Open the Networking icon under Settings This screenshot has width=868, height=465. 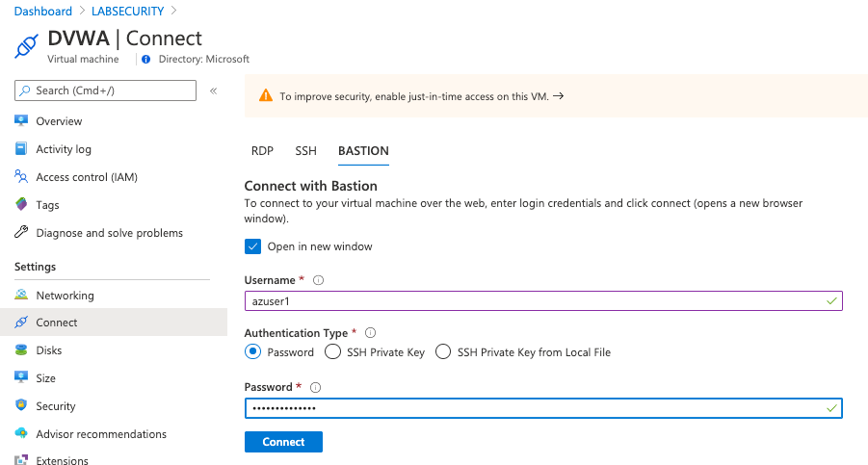21,296
